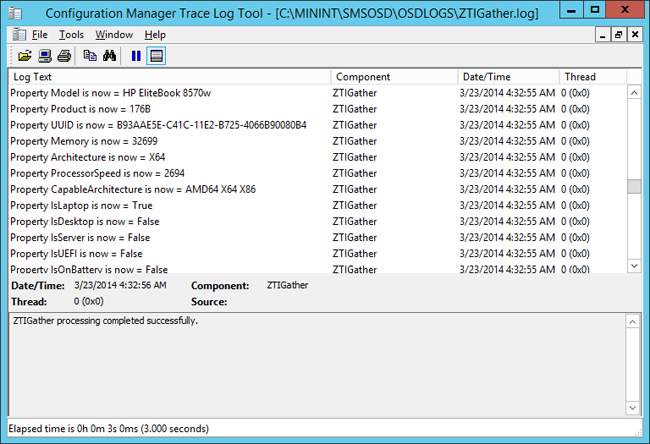Open the Window menu
The image size is (650, 444).
tap(114, 35)
